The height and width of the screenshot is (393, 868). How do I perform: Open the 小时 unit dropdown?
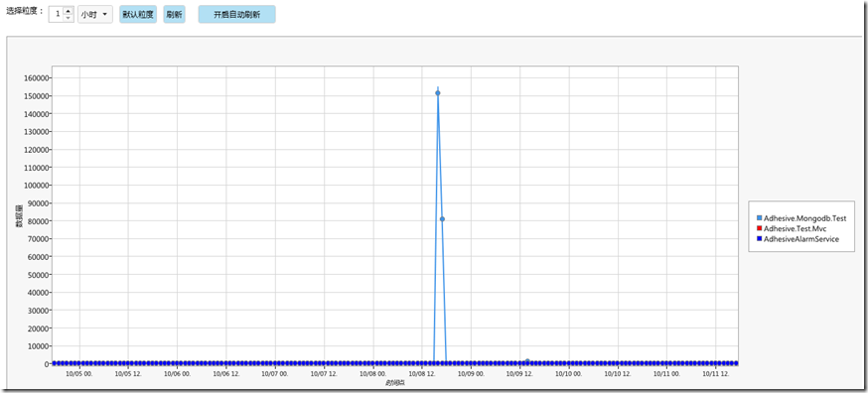pyautogui.click(x=95, y=15)
